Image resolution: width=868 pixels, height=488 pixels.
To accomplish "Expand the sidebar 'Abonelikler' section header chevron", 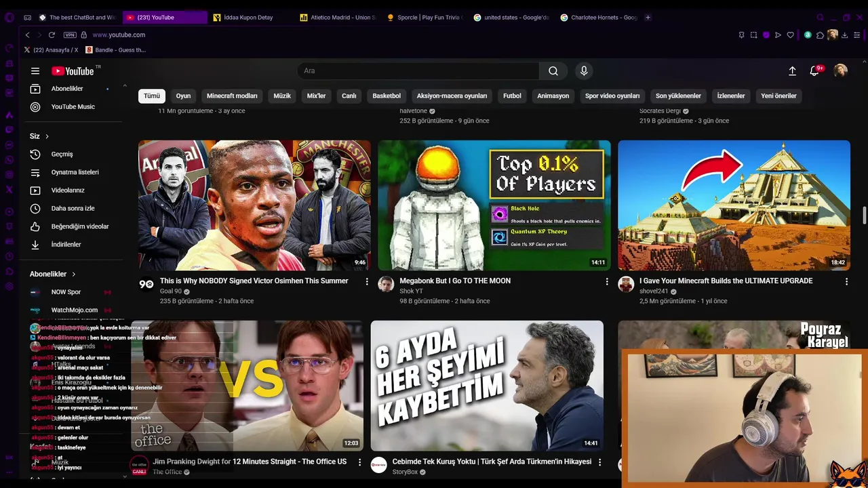I will click(x=73, y=274).
